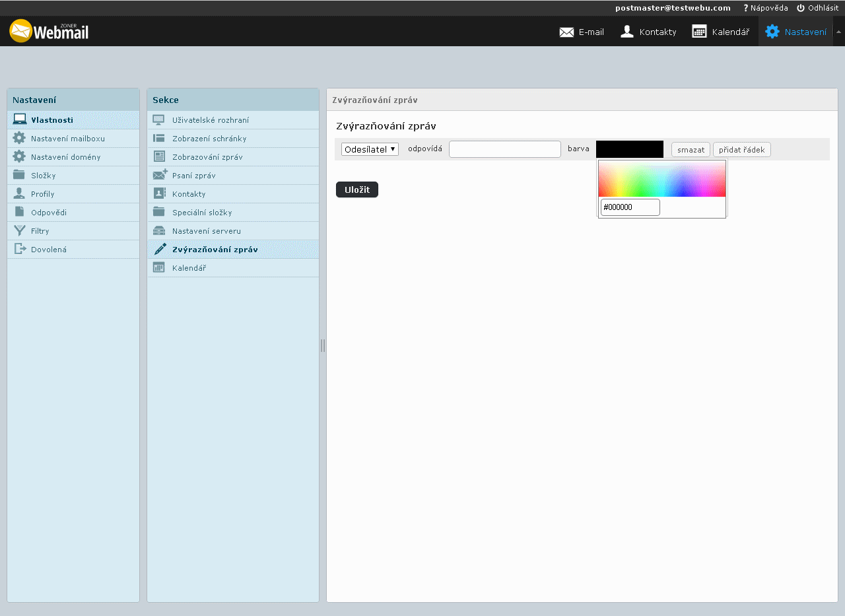Click the Odhlásit power icon
The width and height of the screenshot is (845, 616).
801,8
